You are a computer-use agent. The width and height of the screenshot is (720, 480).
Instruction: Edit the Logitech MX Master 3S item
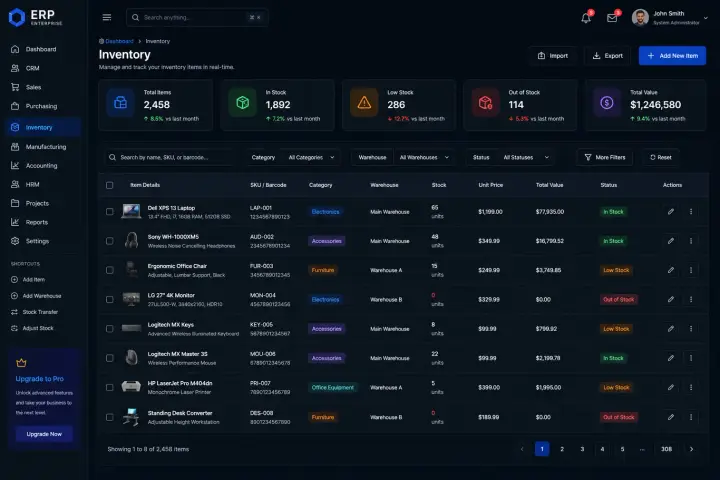coord(671,358)
